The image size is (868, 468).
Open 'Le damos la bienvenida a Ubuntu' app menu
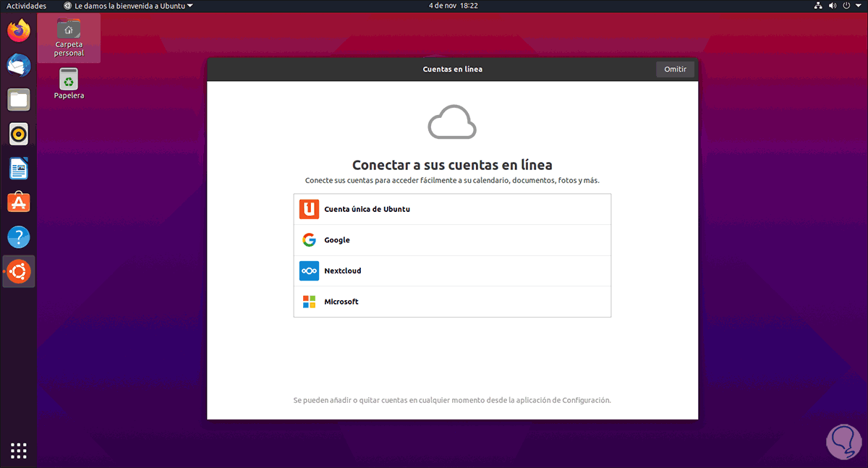pyautogui.click(x=128, y=6)
